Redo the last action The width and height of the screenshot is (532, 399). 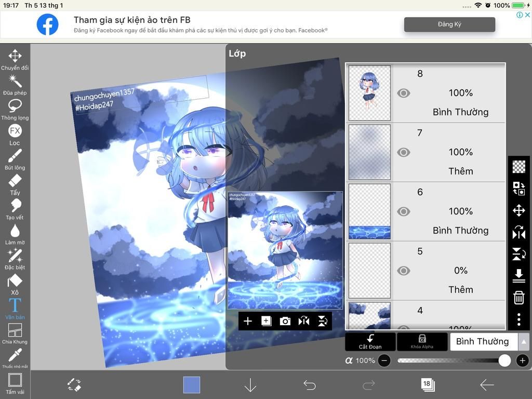(x=369, y=385)
